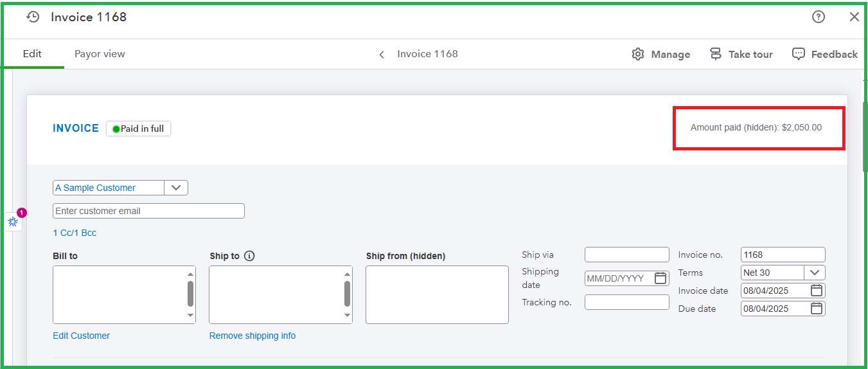Open the Shipping date calendar picker

coord(660,278)
